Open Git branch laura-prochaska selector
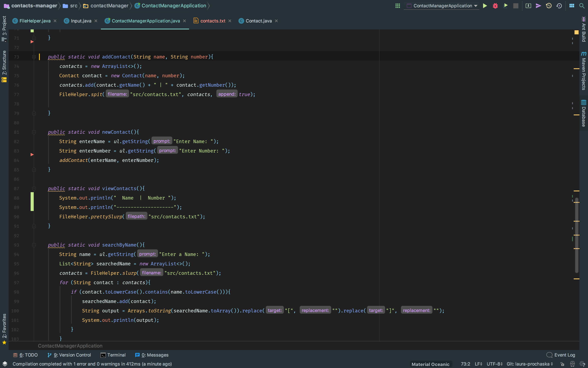The width and height of the screenshot is (588, 368). coord(530,364)
